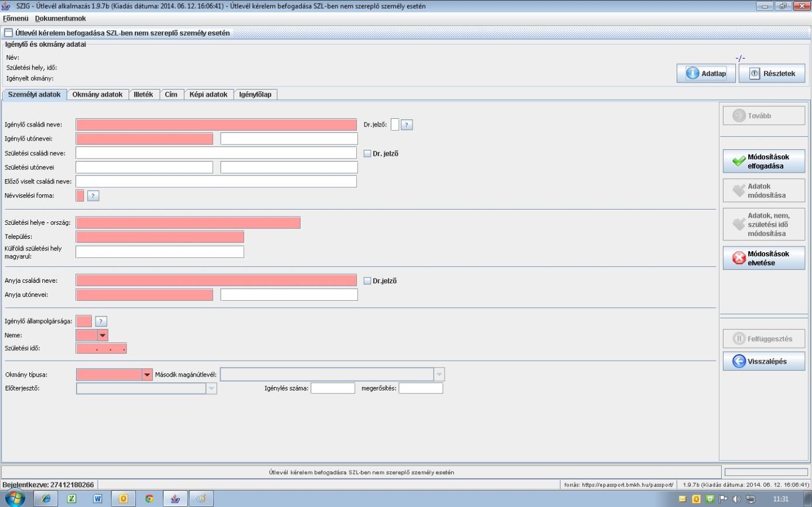The image size is (812, 507).
Task: Click the Bejelentkezve: 27412180266 status text
Action: [x=49, y=485]
